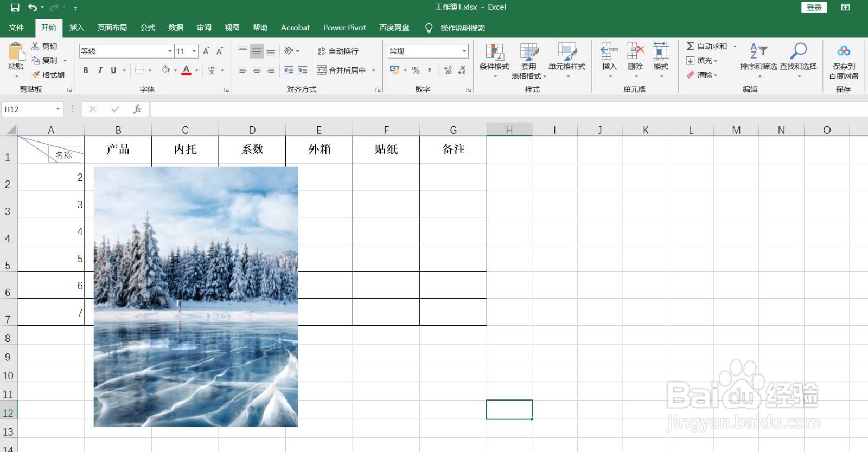The height and width of the screenshot is (452, 868).
Task: Click the 插入 insert cells icon
Action: [x=609, y=52]
